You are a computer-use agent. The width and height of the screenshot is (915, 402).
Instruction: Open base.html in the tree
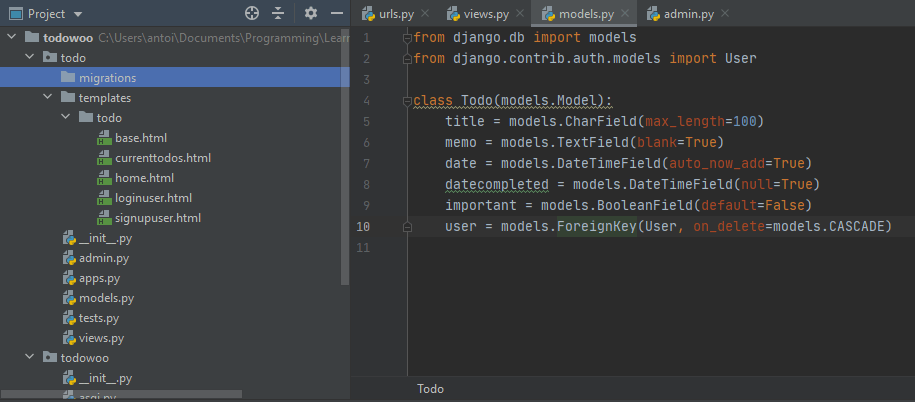[x=141, y=138]
